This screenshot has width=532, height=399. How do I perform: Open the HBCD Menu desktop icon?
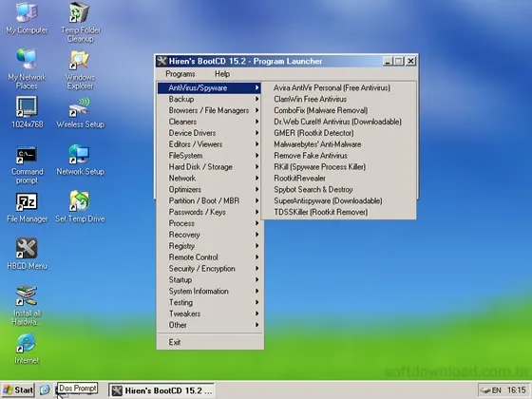pyautogui.click(x=27, y=254)
